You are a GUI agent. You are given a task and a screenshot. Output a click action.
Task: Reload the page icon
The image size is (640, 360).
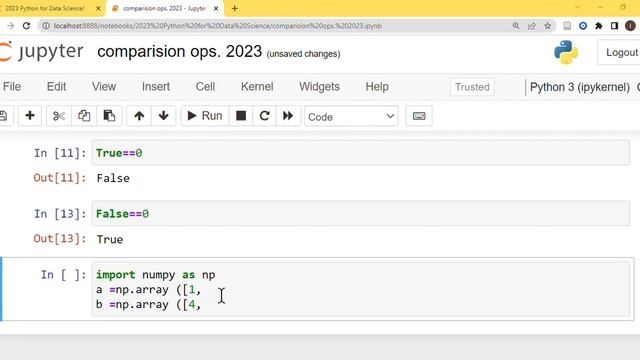click(x=27, y=26)
